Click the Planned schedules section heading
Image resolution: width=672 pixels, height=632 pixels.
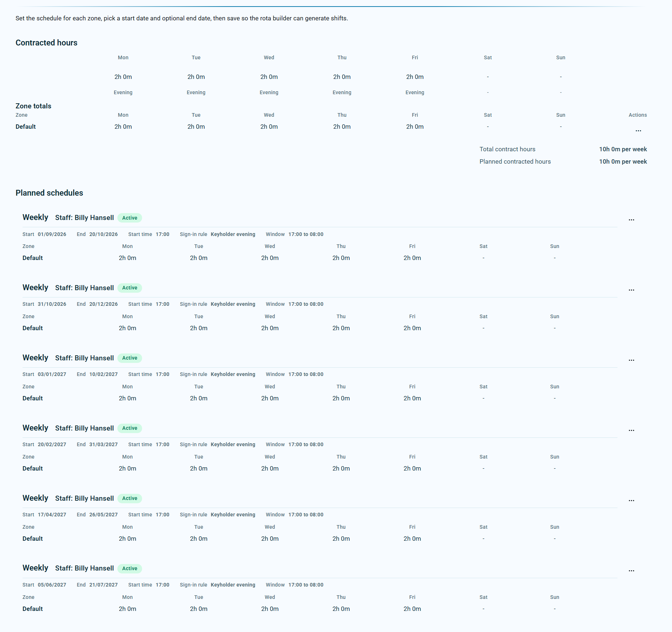click(49, 193)
